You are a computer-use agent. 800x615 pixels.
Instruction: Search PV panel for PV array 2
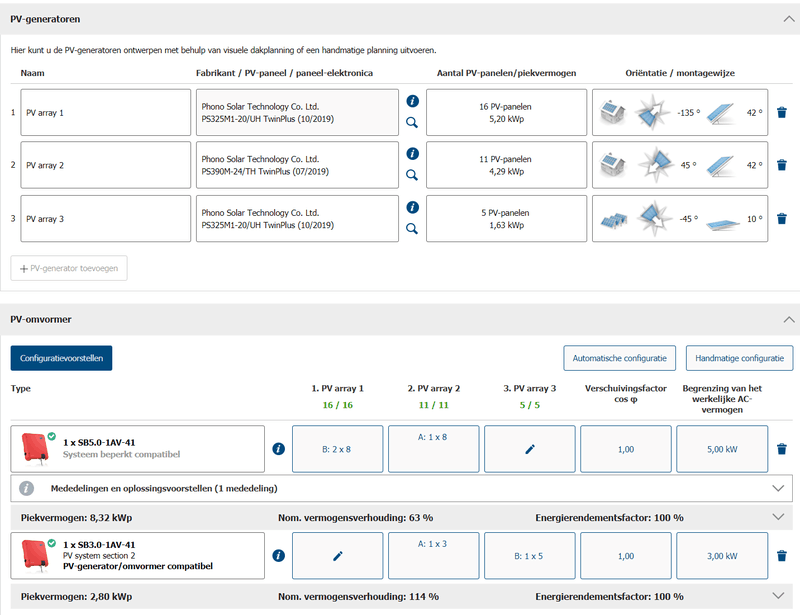click(x=412, y=175)
